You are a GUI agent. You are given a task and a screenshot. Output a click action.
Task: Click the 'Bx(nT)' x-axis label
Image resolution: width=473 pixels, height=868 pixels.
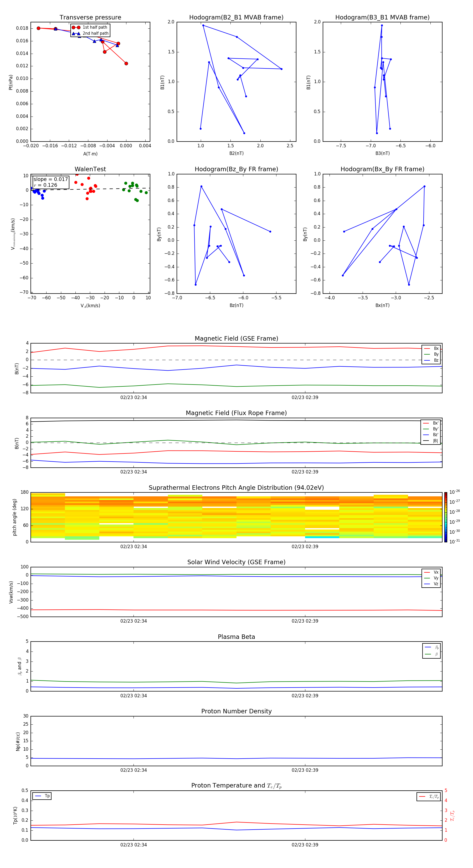(382, 305)
